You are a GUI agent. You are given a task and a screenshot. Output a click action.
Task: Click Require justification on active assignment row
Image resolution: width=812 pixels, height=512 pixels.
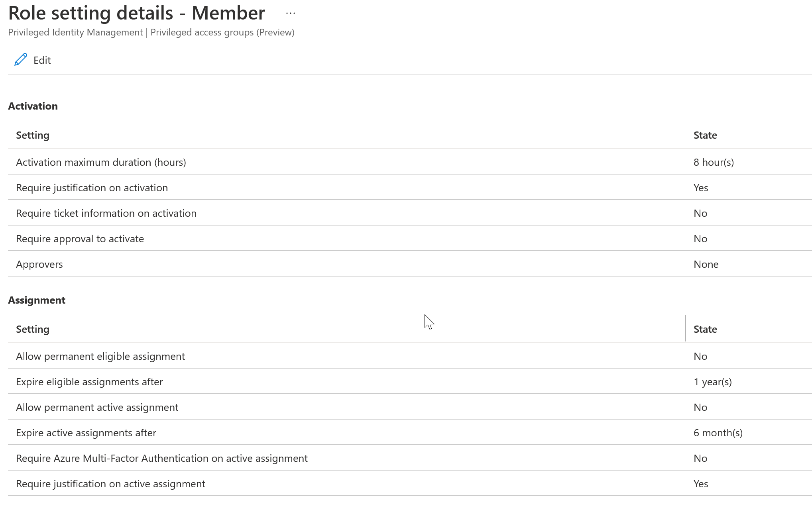coord(110,484)
